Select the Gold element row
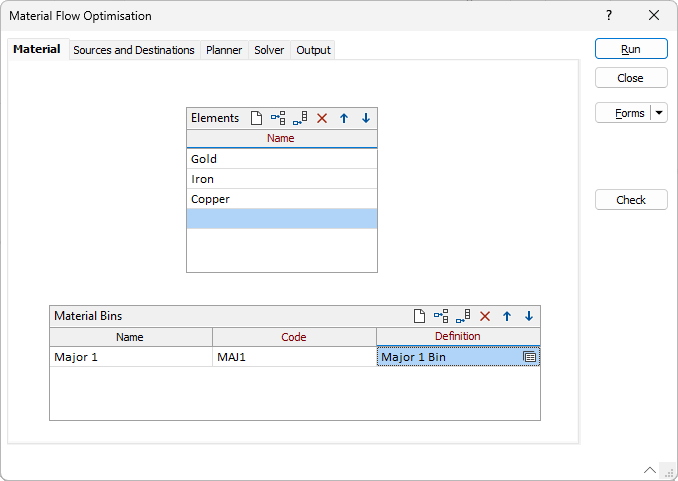678x481 pixels. 281,159
